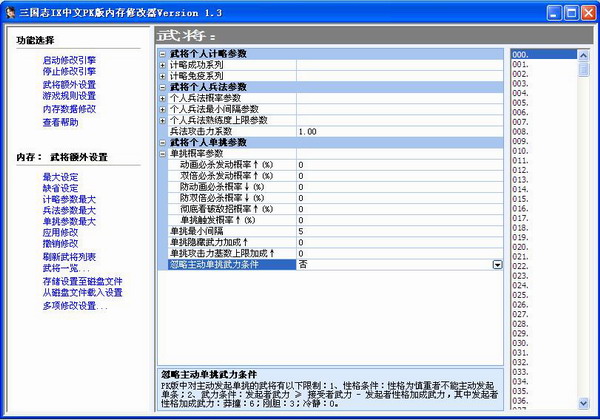
Task: Collapse 武将个人单挑参数 section
Action: (x=162, y=143)
